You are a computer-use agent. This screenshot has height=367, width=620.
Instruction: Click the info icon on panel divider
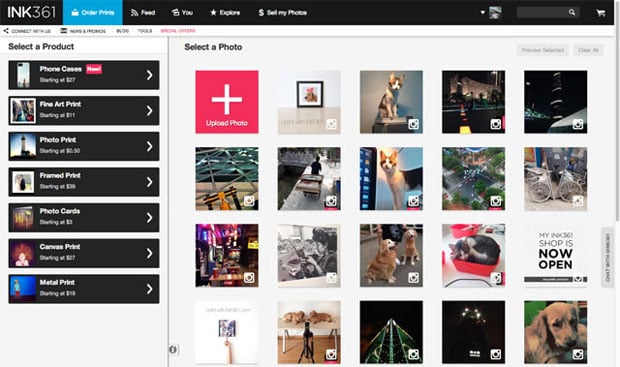click(x=173, y=350)
